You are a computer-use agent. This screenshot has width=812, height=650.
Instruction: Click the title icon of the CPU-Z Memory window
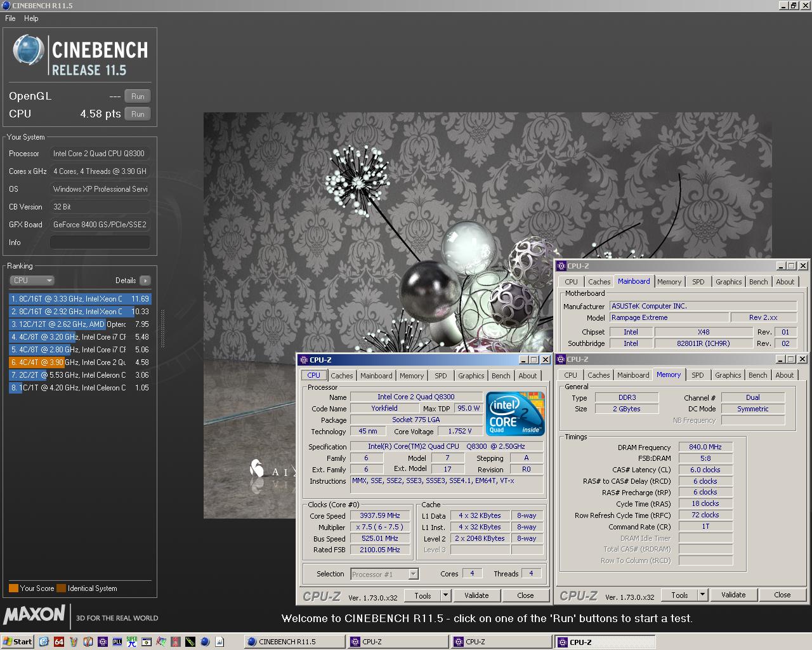561,359
